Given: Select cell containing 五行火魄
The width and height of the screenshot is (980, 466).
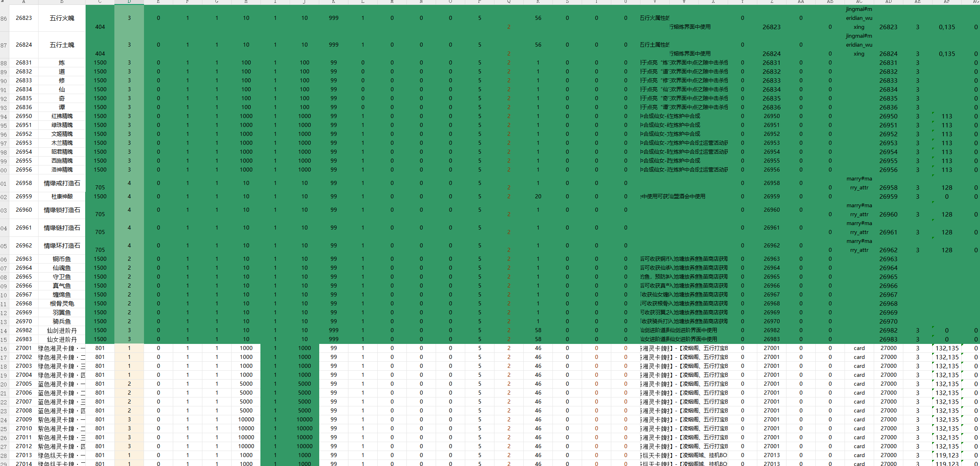Looking at the screenshot, I should click(62, 18).
